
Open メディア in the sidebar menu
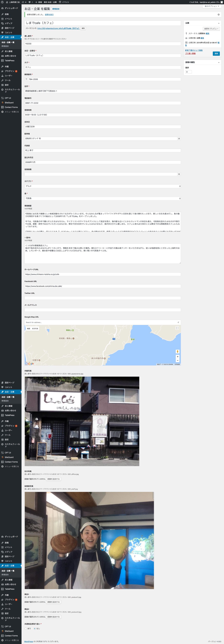pyautogui.click(x=8, y=23)
